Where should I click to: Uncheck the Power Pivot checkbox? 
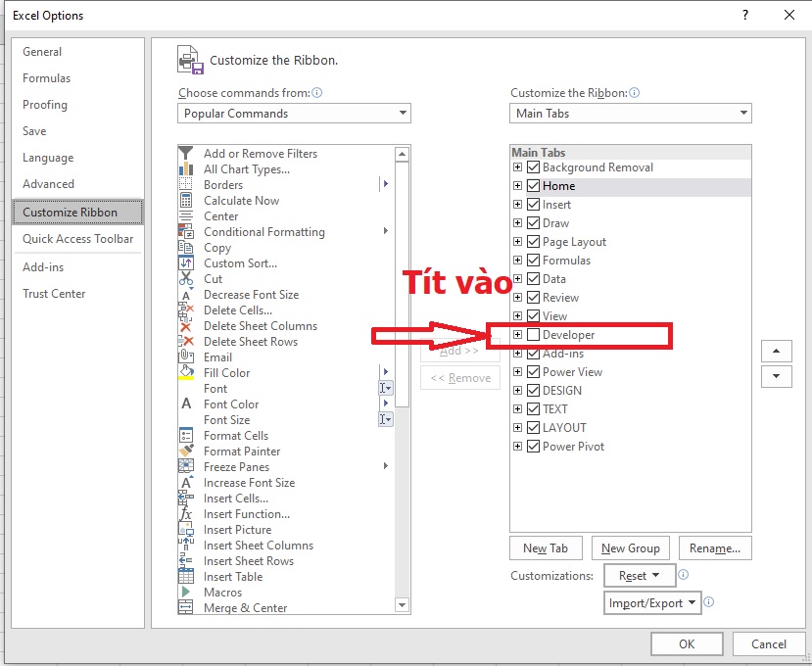click(534, 446)
